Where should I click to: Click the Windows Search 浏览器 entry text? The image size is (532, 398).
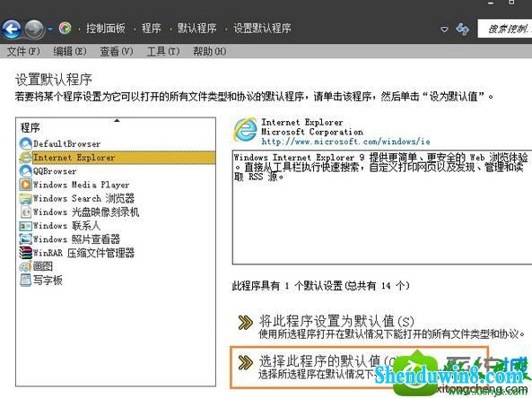click(83, 198)
